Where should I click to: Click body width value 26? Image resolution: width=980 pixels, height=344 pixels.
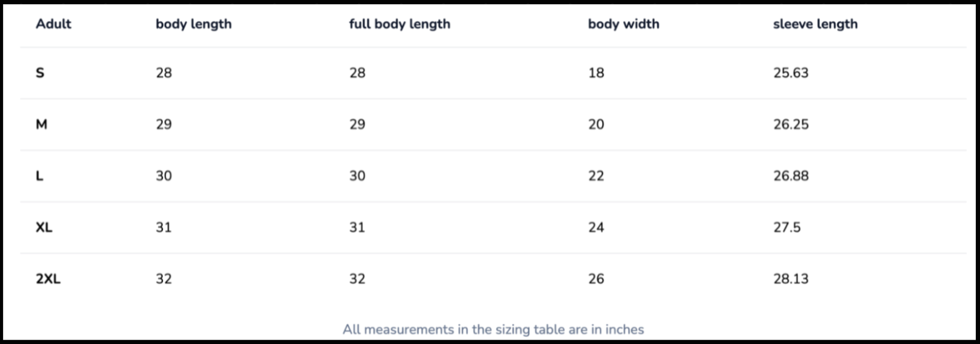pyautogui.click(x=596, y=279)
